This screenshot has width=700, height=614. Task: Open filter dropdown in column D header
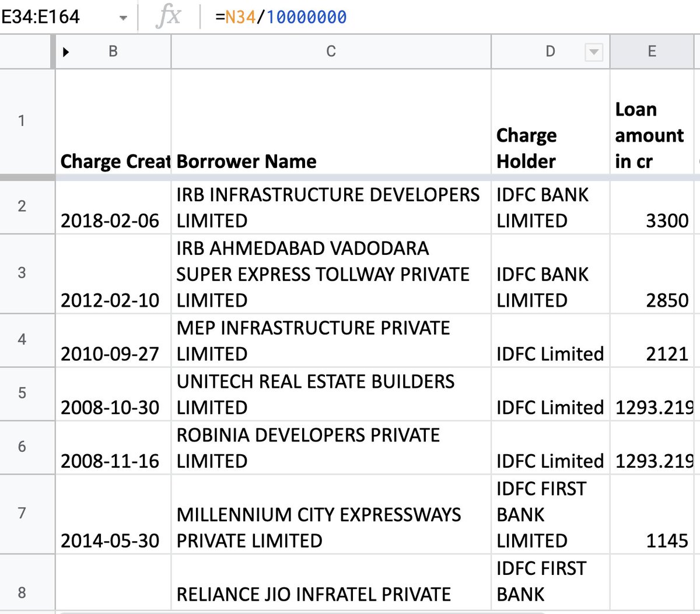[593, 52]
